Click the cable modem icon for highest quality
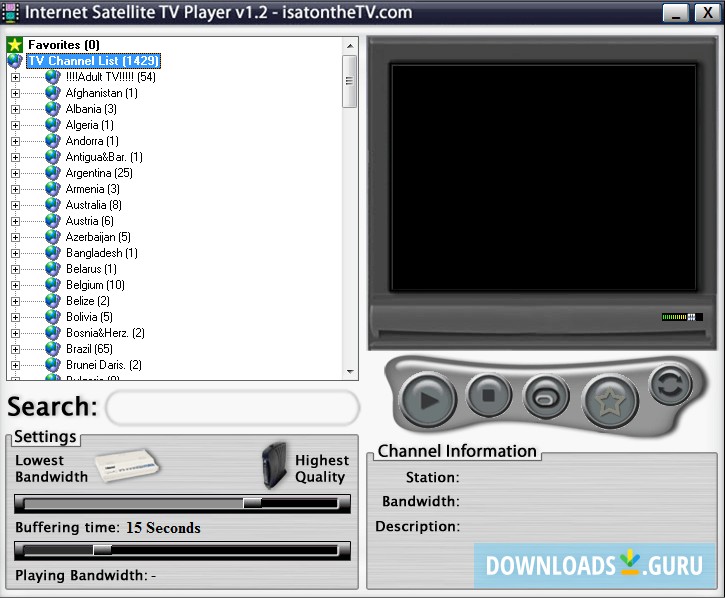725x598 pixels. click(274, 465)
